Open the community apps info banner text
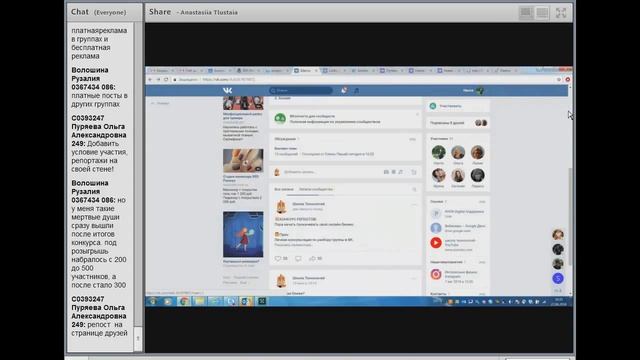 (335, 119)
